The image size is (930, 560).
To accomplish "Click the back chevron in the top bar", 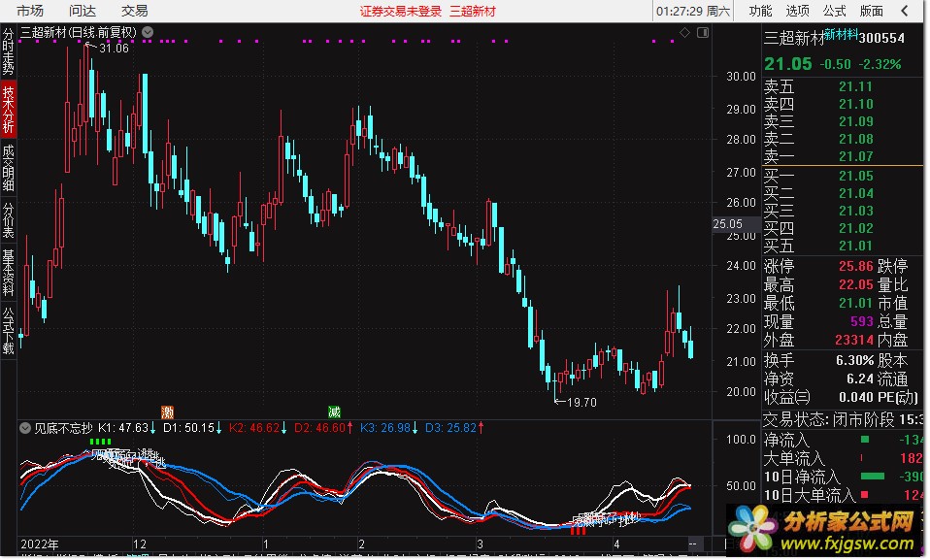I will coord(905,11).
